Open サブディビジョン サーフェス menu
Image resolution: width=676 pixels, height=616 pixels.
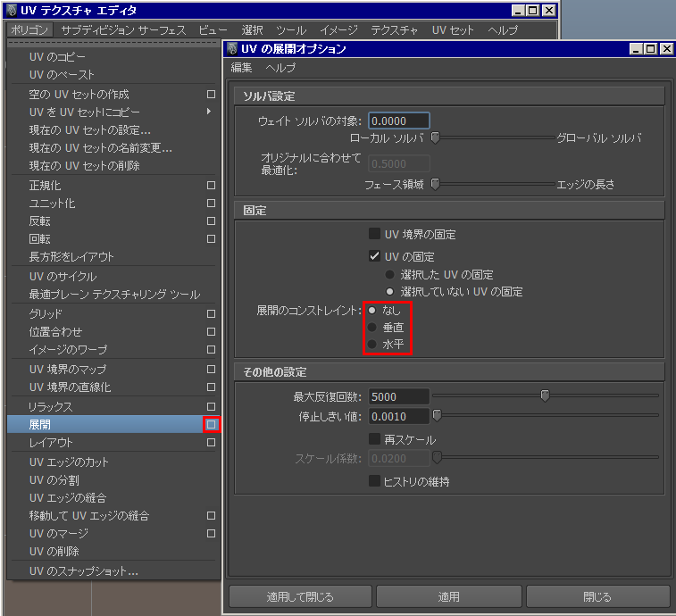tap(124, 30)
